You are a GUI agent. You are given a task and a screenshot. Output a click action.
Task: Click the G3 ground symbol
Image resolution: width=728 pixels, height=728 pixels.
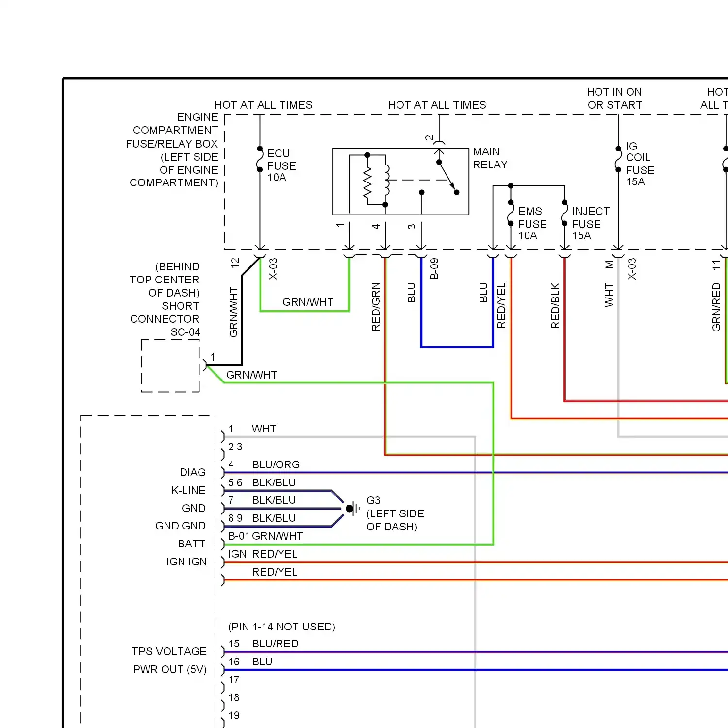pyautogui.click(x=352, y=509)
